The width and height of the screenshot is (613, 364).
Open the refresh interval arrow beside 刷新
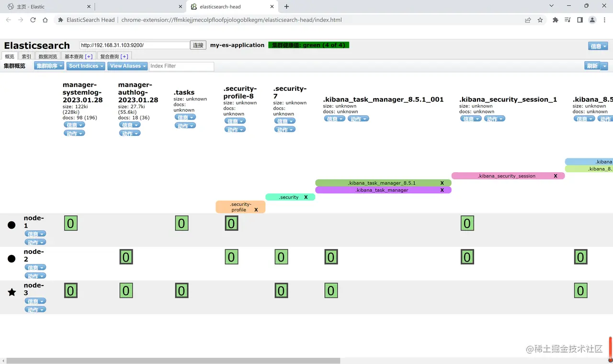tap(604, 66)
